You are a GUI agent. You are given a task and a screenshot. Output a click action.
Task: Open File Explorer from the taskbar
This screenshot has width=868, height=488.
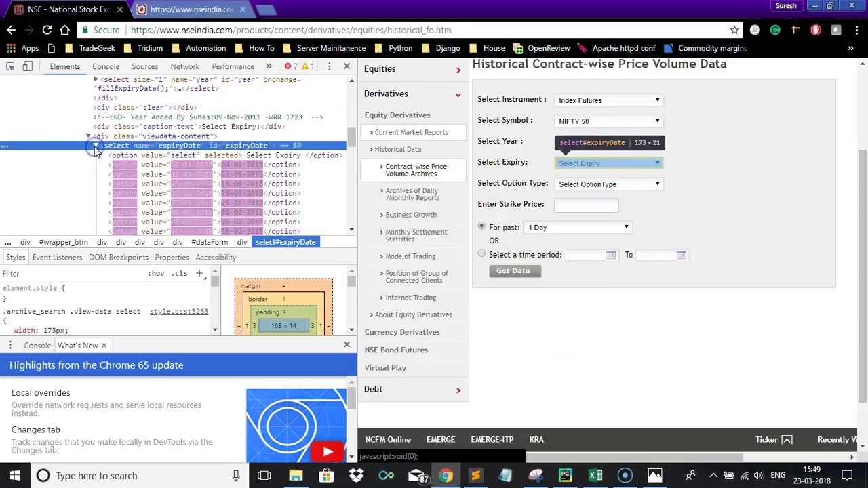296,476
